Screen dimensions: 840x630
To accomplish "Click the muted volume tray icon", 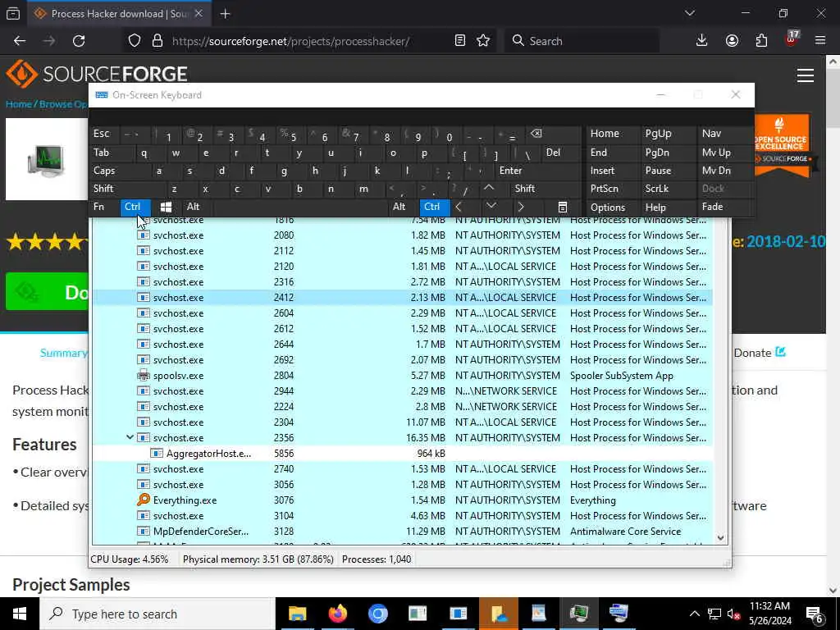I will coord(733,614).
